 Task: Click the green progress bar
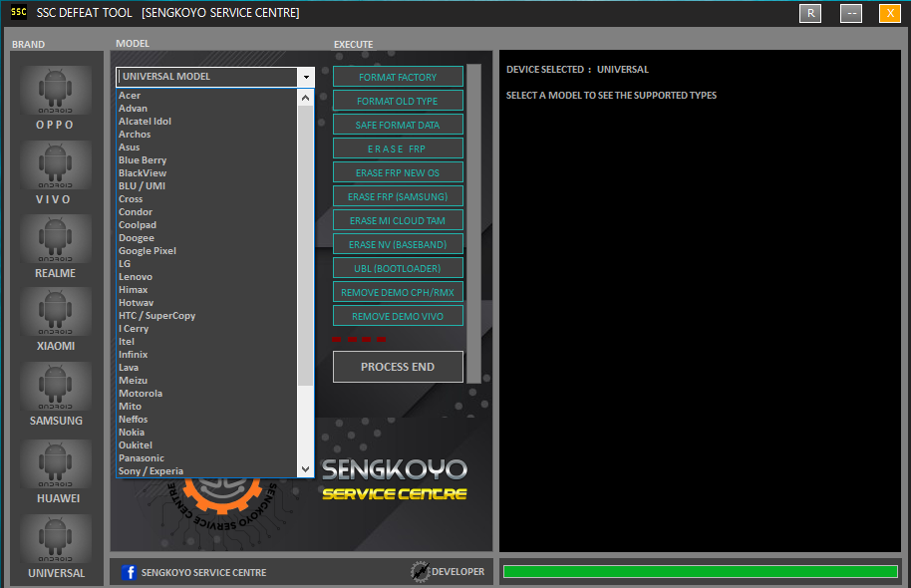(x=700, y=570)
